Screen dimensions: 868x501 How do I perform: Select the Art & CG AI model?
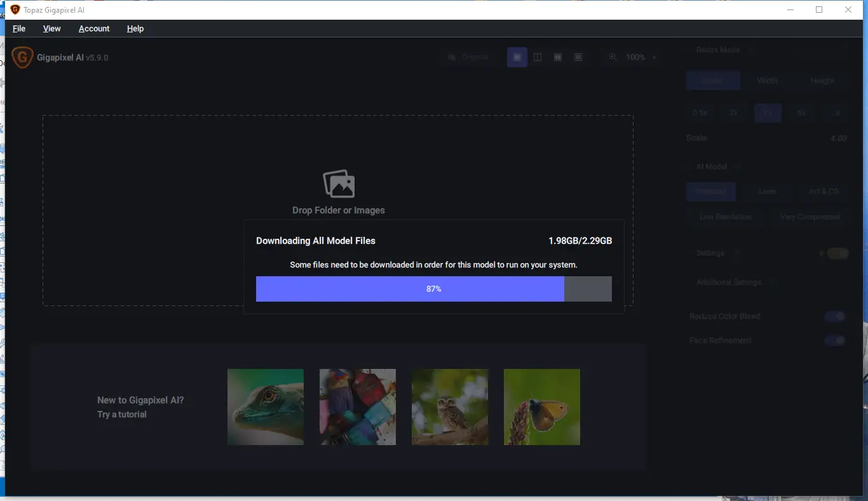click(824, 191)
